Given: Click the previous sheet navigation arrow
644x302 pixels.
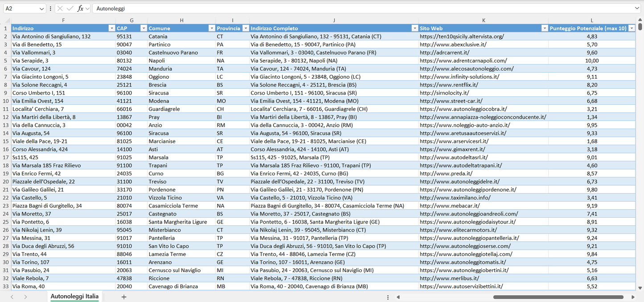Looking at the screenshot, I should (x=12, y=297).
